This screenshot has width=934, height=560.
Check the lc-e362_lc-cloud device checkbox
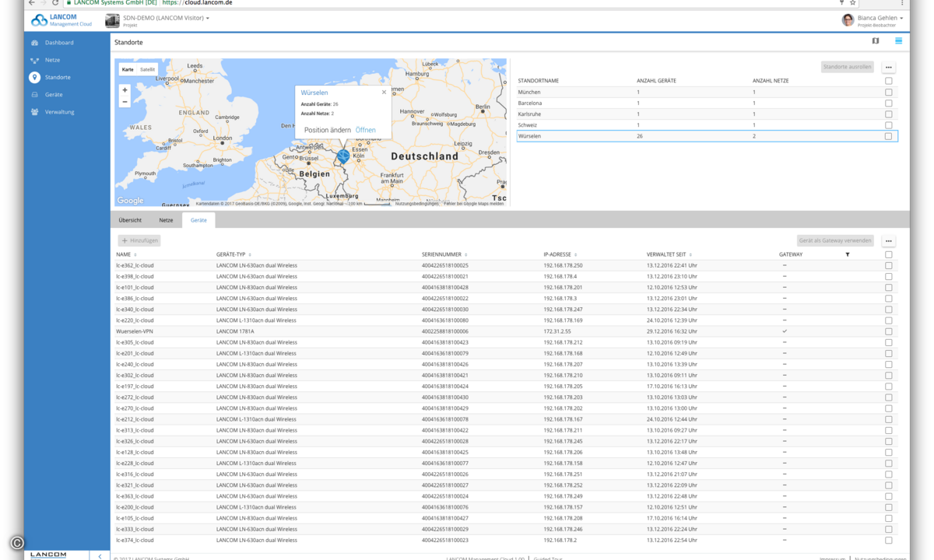coord(888,266)
